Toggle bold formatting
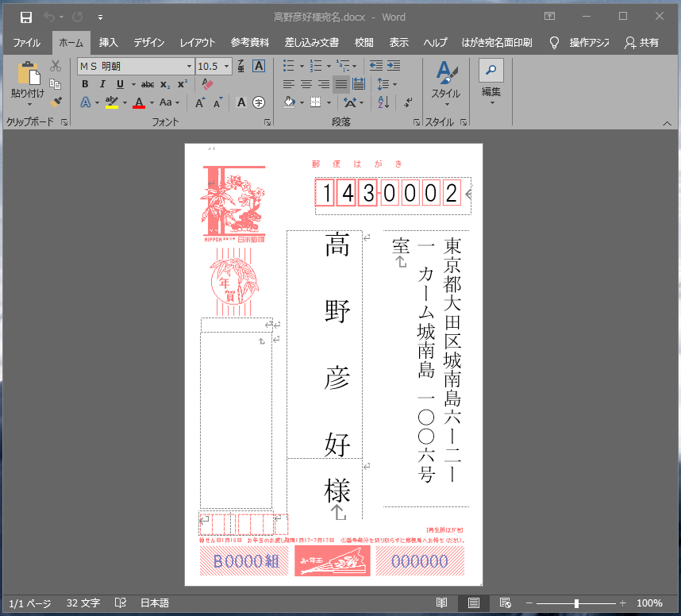Viewport: 681px width, 616px height. coord(85,84)
